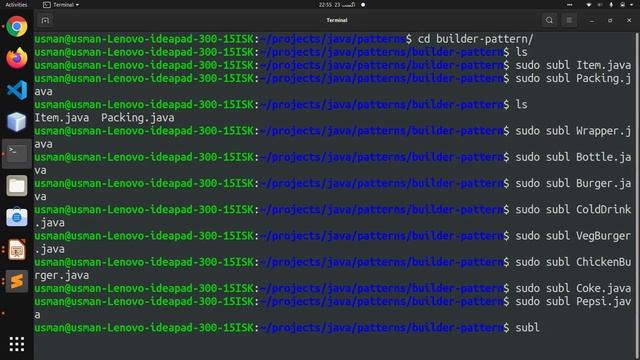Open the Files manager from the dock
Image resolution: width=640 pixels, height=360 pixels.
click(x=17, y=186)
